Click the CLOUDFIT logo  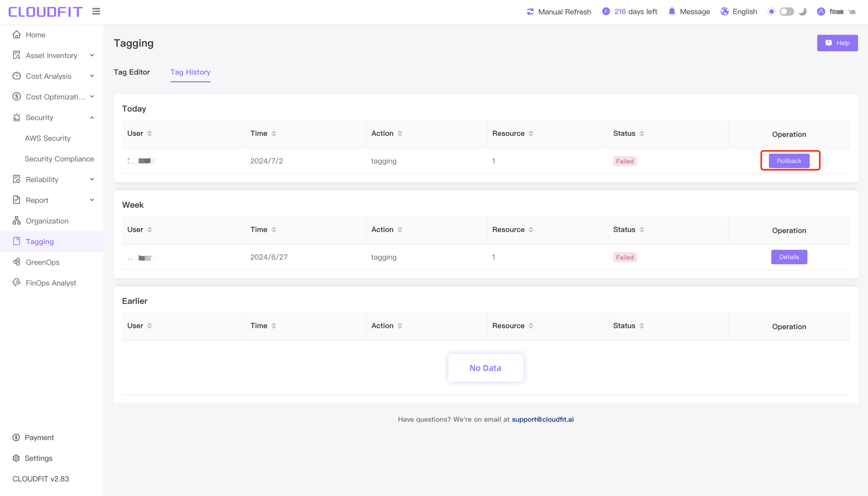tap(45, 11)
